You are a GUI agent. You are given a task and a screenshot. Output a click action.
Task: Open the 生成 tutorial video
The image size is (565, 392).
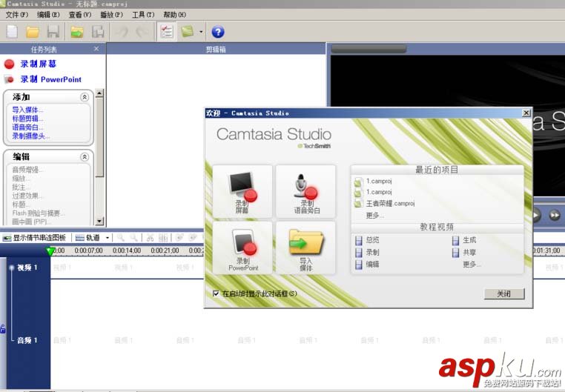tap(469, 240)
